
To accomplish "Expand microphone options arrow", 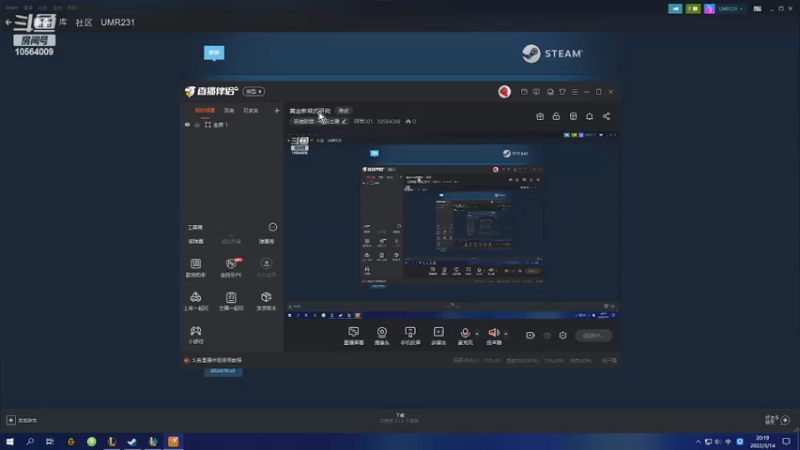I will tap(477, 334).
